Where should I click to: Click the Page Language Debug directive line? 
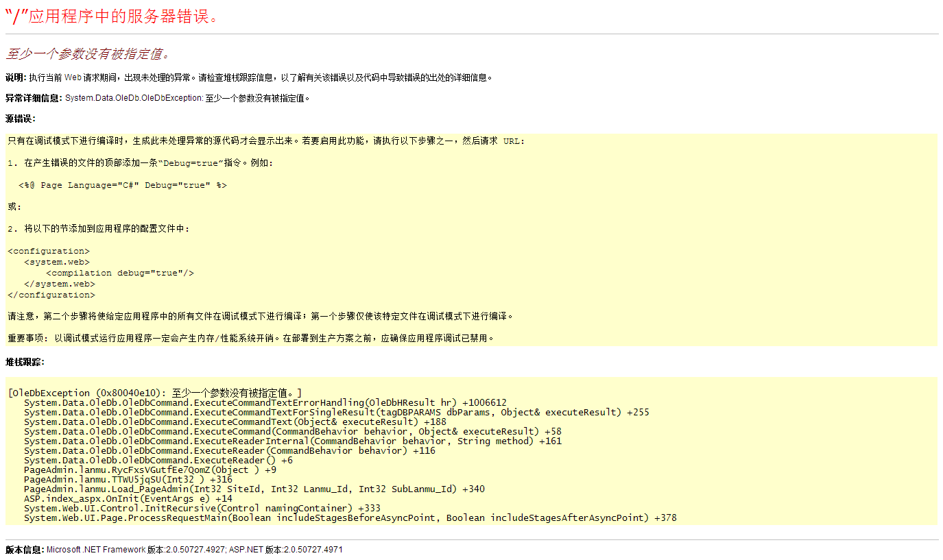[122, 185]
